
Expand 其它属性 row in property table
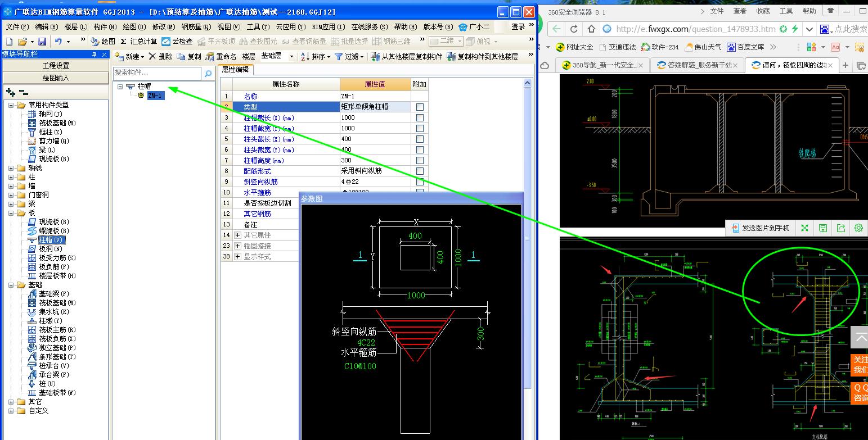(238, 235)
